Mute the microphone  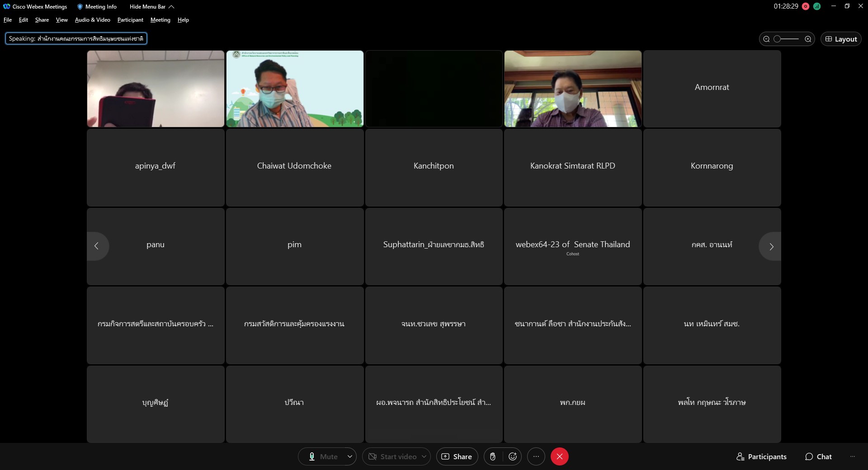click(323, 456)
